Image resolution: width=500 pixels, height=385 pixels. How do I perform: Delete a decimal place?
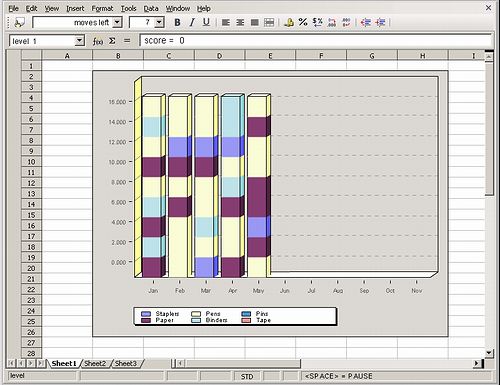(346, 22)
